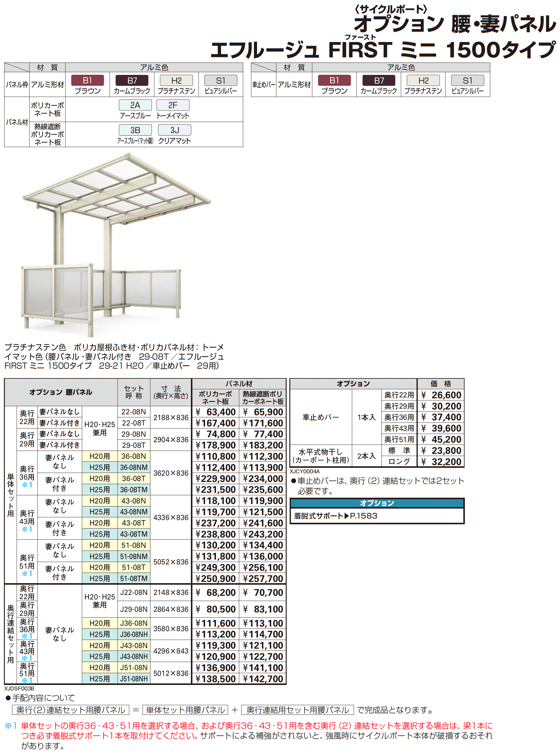Select set code 43-08NM
The height and width of the screenshot is (755, 560).
point(134,512)
